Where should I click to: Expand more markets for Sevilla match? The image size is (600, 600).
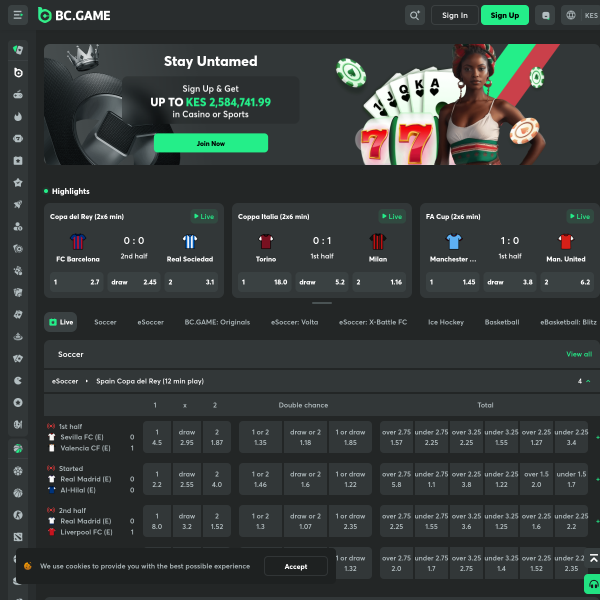click(597, 437)
